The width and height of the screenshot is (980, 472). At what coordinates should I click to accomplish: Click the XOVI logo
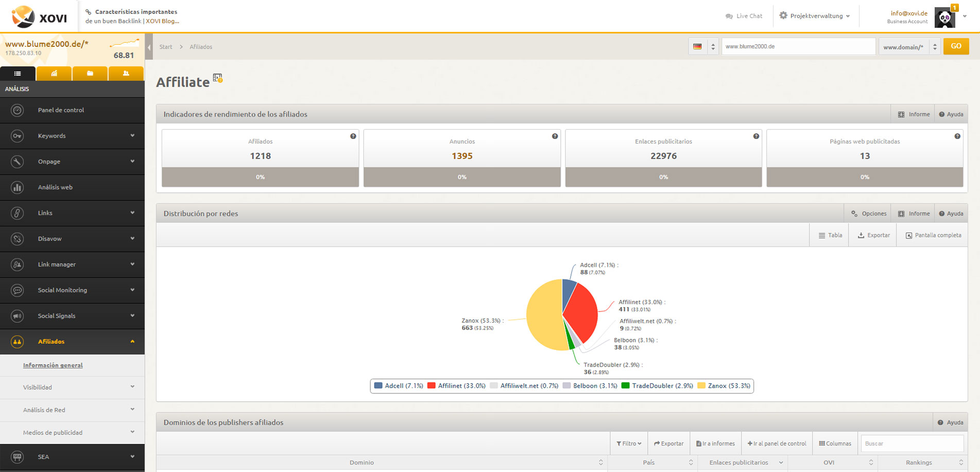(x=40, y=16)
